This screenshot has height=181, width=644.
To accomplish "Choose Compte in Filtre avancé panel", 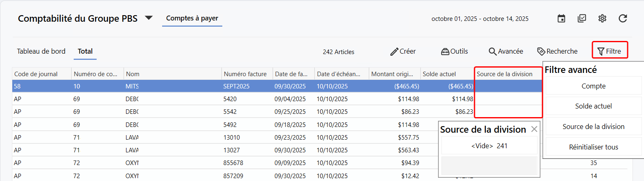I will (593, 86).
